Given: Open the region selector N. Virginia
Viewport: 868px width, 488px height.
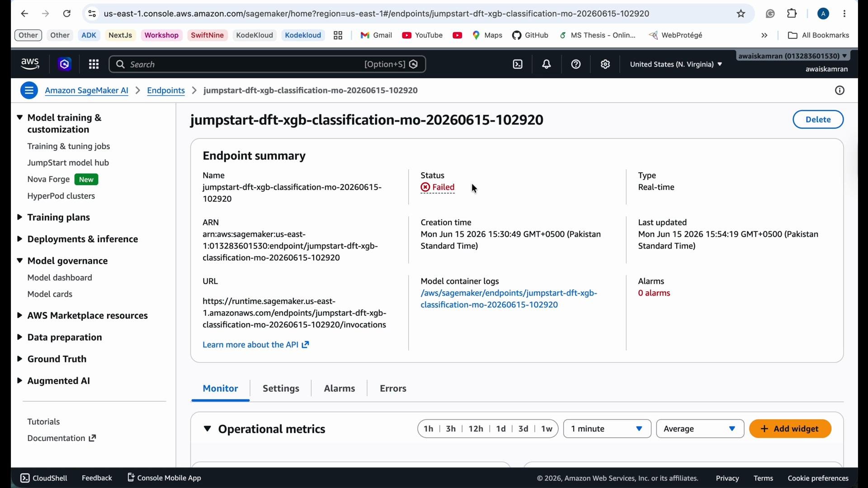Looking at the screenshot, I should [x=676, y=64].
